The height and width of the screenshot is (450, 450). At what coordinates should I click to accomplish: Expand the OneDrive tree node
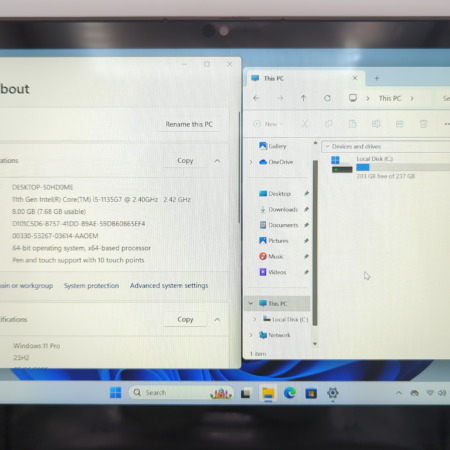251,162
